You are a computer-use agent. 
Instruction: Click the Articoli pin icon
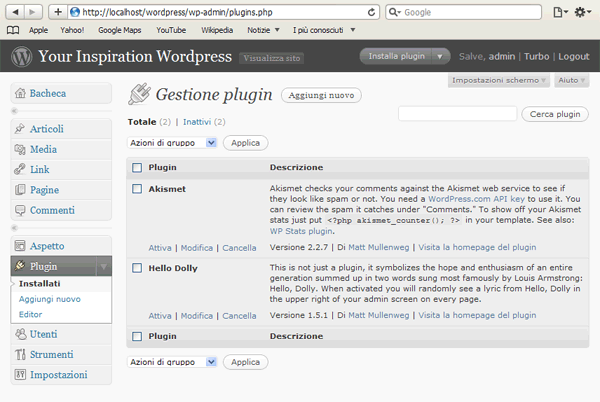(20, 129)
